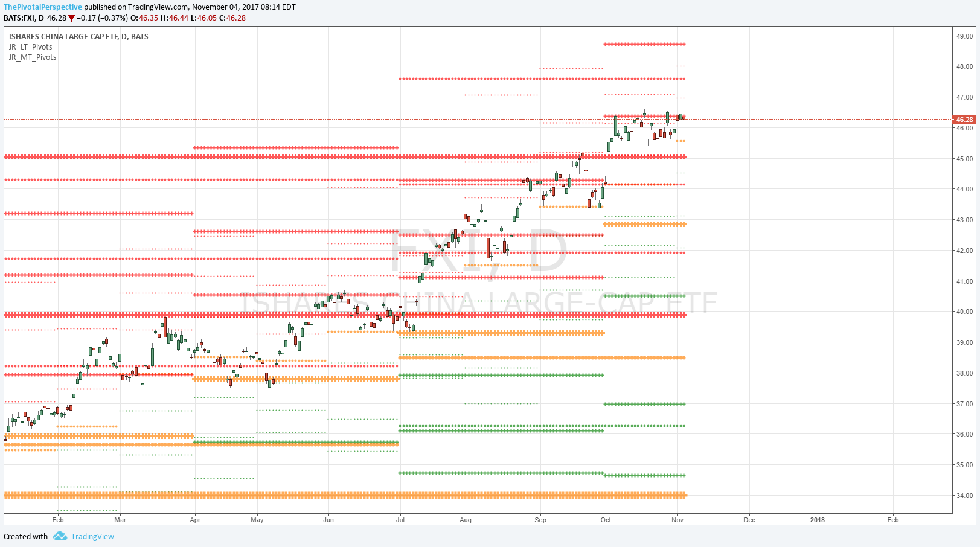980x547 pixels.
Task: Click the 35.00 price axis label
Action: pos(964,465)
